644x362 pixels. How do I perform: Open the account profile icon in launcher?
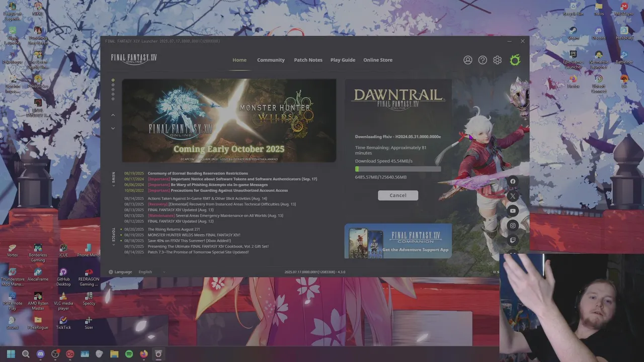pos(468,60)
